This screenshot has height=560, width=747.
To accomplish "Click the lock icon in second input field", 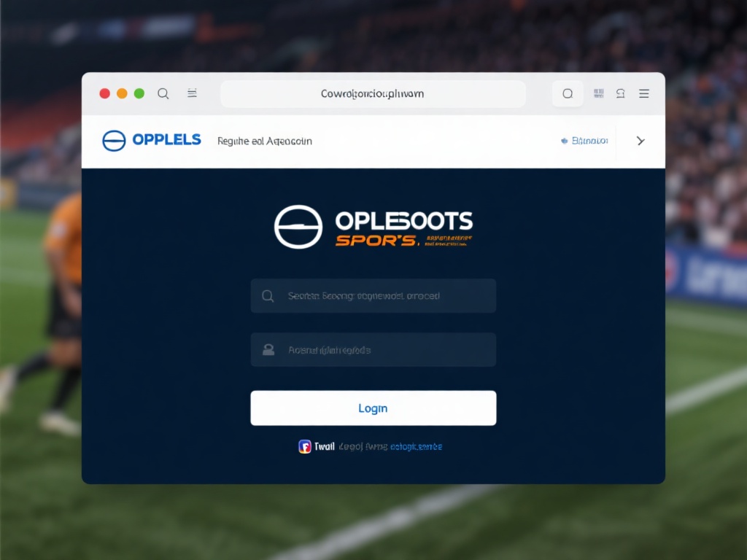I will tap(268, 350).
